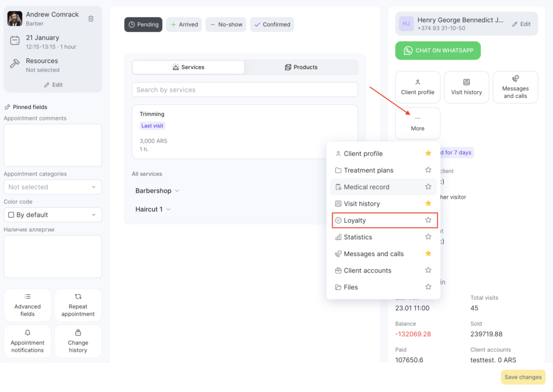
Task: Expand the Haircut 1 service group
Action: [x=153, y=209]
